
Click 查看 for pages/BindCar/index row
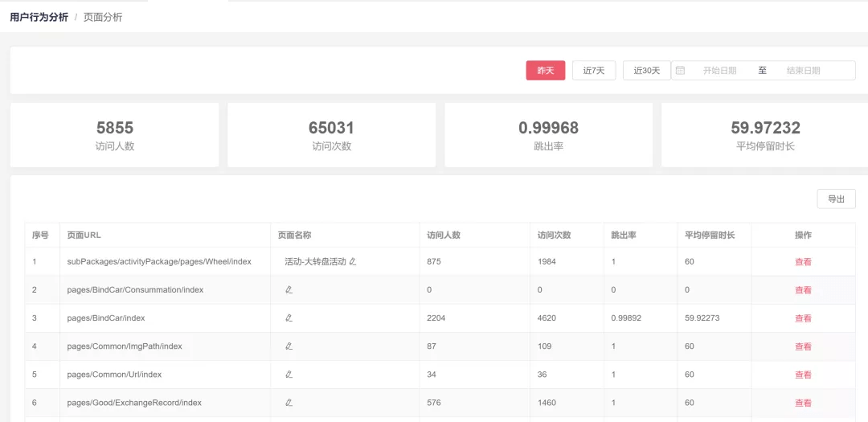(803, 318)
